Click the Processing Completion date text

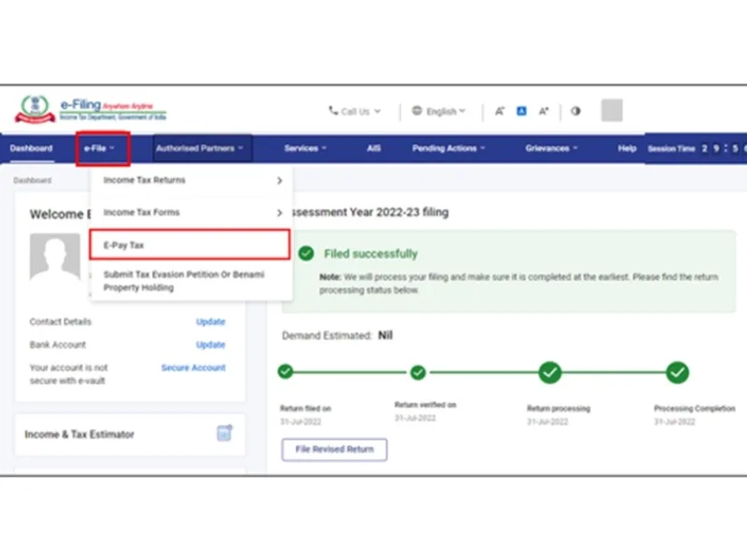point(674,422)
